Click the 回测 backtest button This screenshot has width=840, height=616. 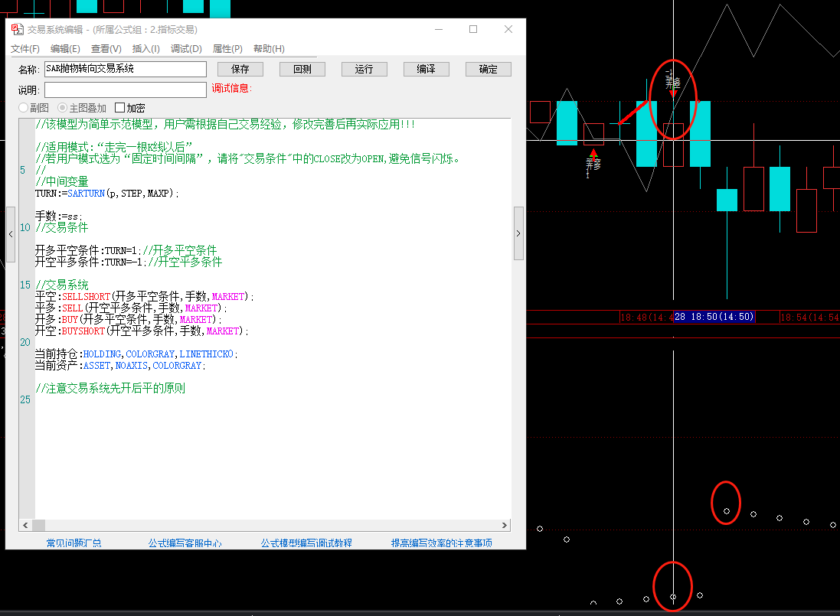[302, 69]
